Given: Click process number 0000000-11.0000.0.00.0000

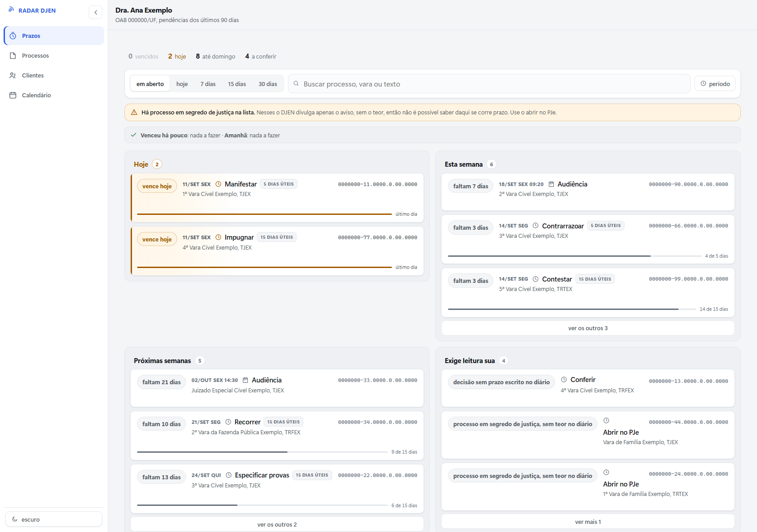Looking at the screenshot, I should 378,184.
